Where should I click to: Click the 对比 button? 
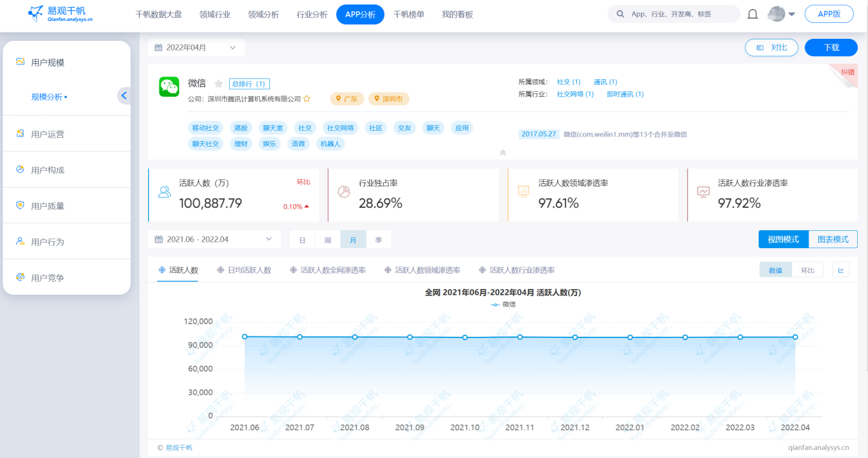[772, 47]
